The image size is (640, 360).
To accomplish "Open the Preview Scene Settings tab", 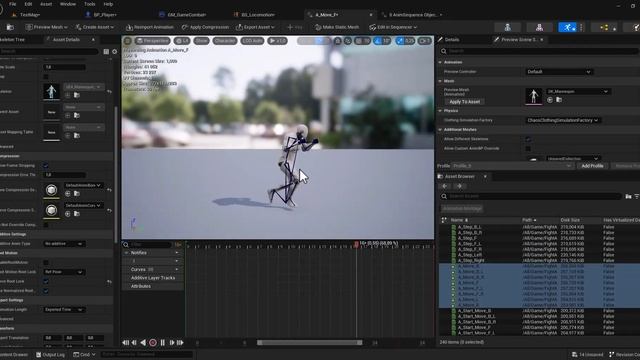I will (x=518, y=40).
